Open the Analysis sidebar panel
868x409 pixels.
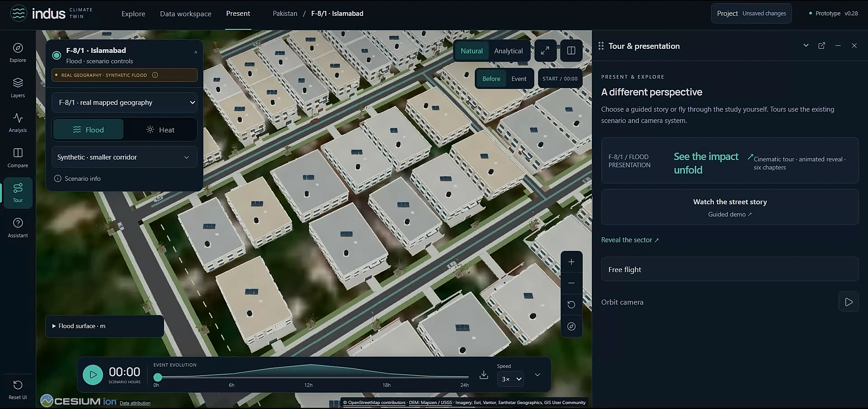tap(18, 122)
